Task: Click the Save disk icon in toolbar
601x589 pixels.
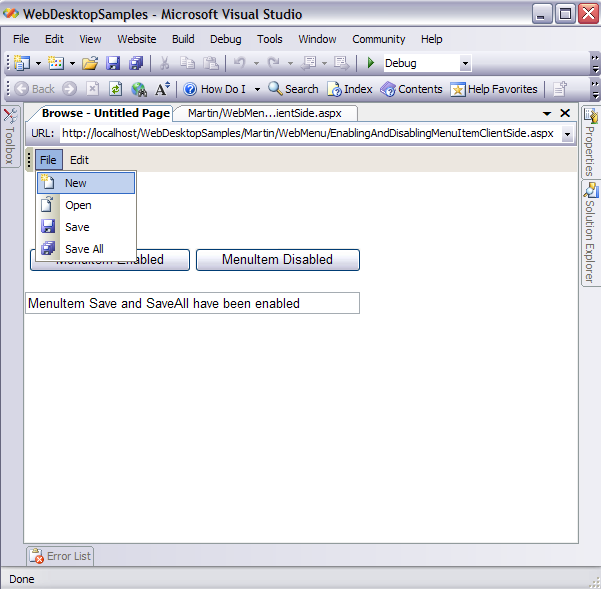Action: (x=113, y=63)
